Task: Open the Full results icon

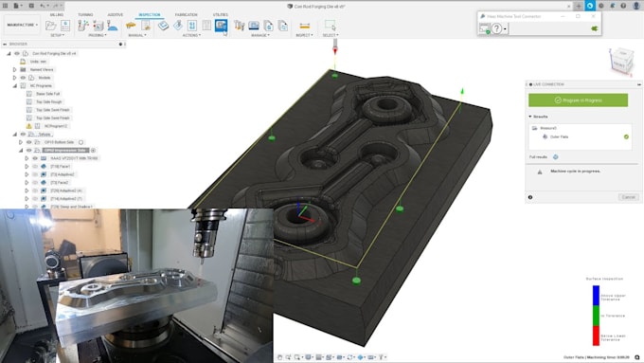Action: click(x=555, y=157)
